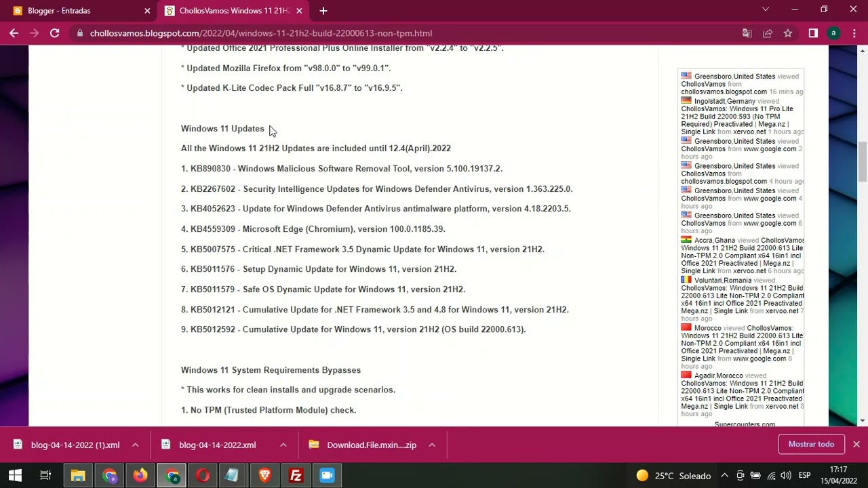Click 'Updated K-Lite Codec Pack' line

coord(292,88)
